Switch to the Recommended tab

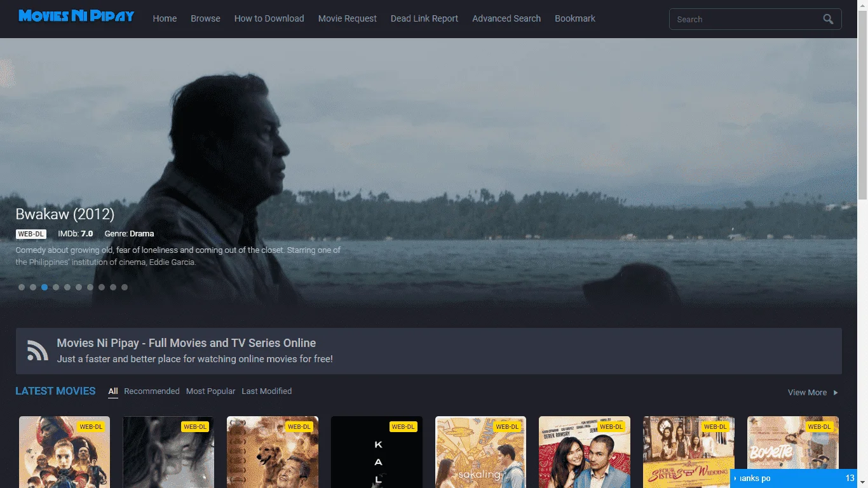point(152,391)
